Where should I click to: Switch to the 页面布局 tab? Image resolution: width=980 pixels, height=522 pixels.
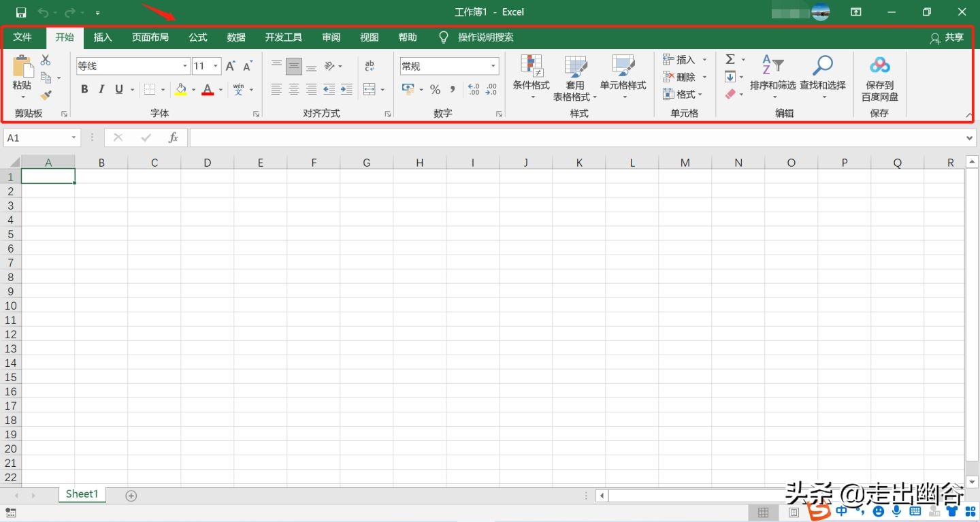(150, 37)
